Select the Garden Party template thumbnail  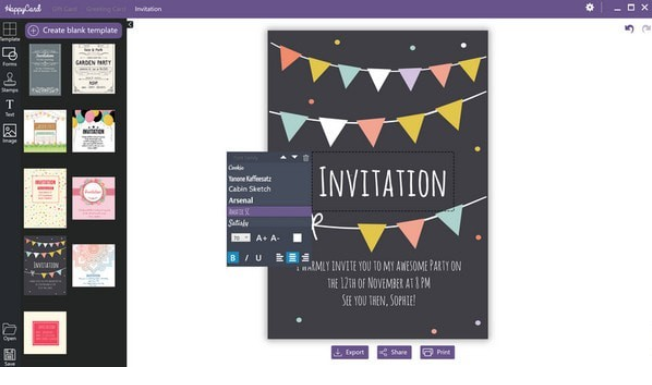[94, 69]
